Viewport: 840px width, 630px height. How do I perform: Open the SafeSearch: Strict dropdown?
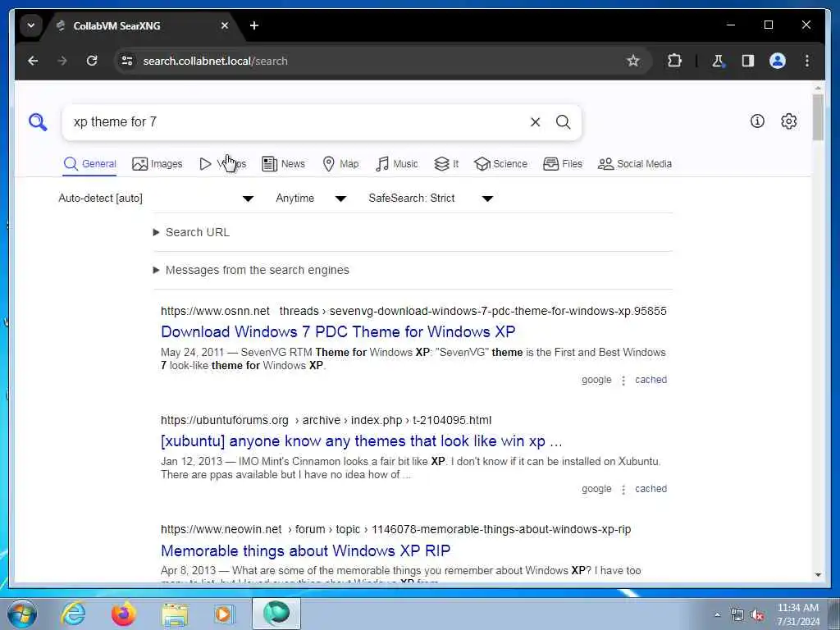pyautogui.click(x=430, y=199)
